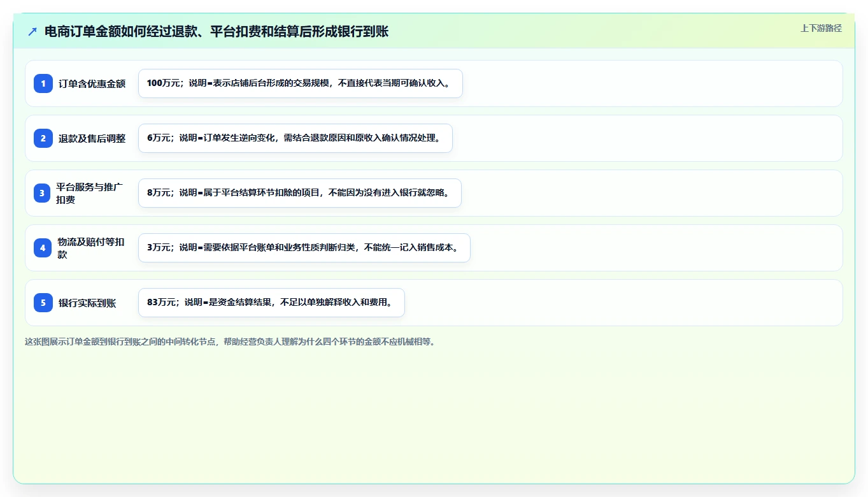Click the 上下游路径 label in header

click(x=821, y=28)
